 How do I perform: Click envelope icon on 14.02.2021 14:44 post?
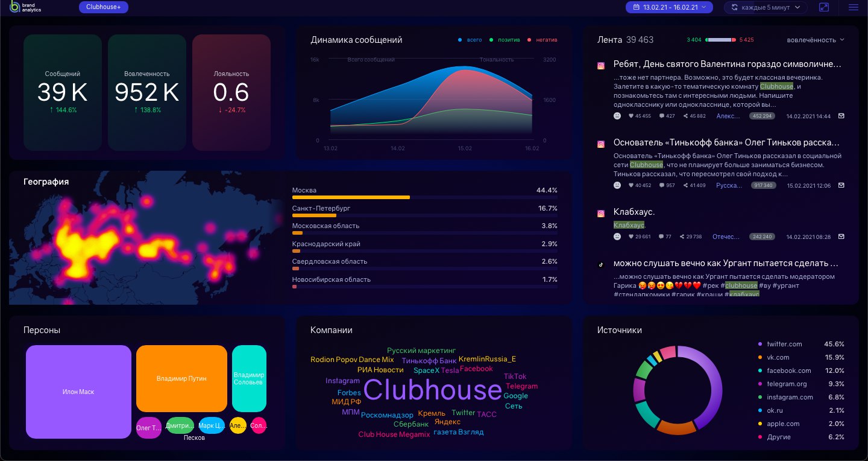pyautogui.click(x=841, y=116)
